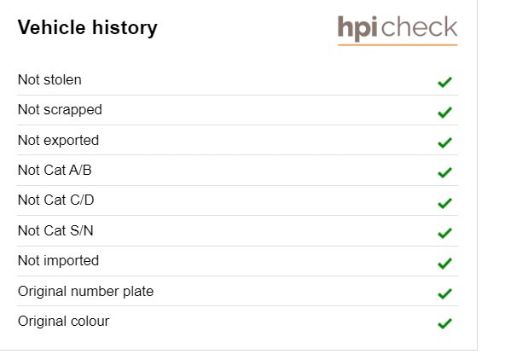Select the Not Cat S/N label
Image resolution: width=511 pixels, height=360 pixels.
[x=56, y=231]
